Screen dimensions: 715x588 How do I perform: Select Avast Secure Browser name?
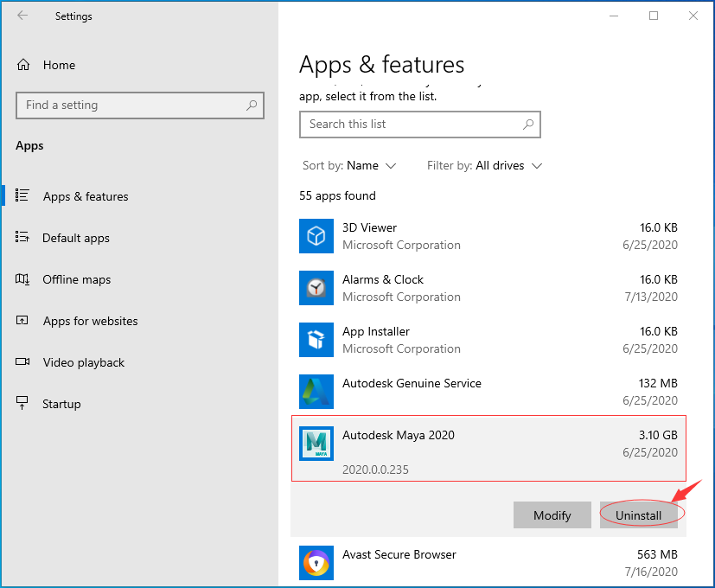coord(399,554)
